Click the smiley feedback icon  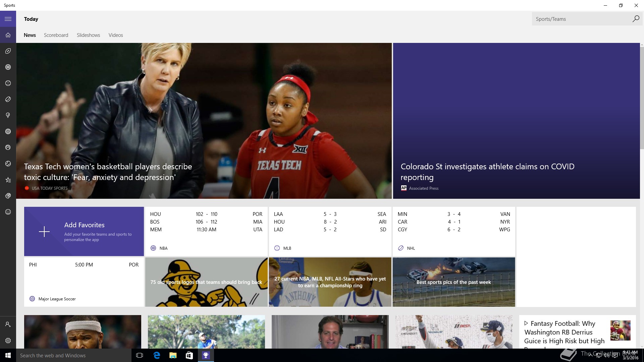point(8,212)
